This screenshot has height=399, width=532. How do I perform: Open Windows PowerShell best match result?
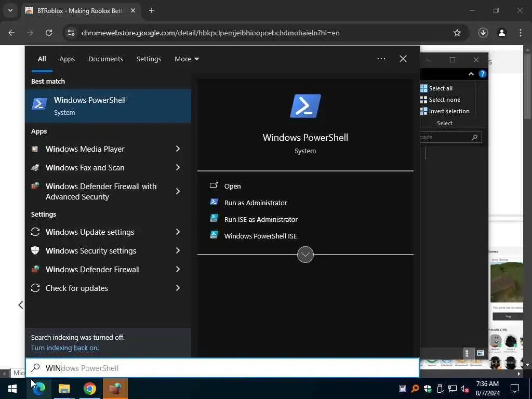point(108,106)
